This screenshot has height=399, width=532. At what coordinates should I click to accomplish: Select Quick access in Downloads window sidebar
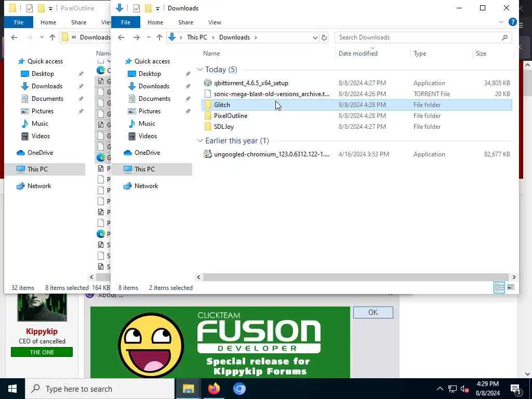coord(152,61)
